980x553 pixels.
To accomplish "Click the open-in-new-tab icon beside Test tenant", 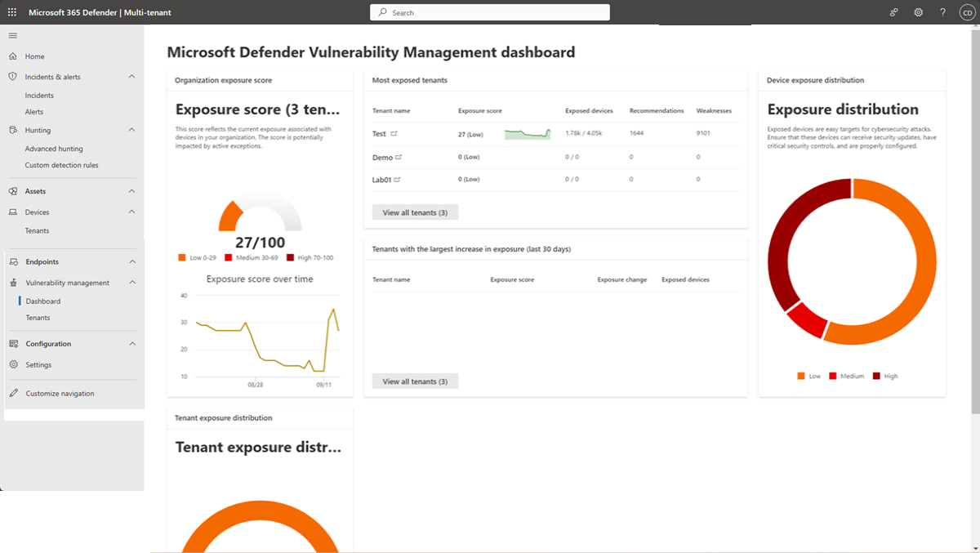I will point(394,133).
